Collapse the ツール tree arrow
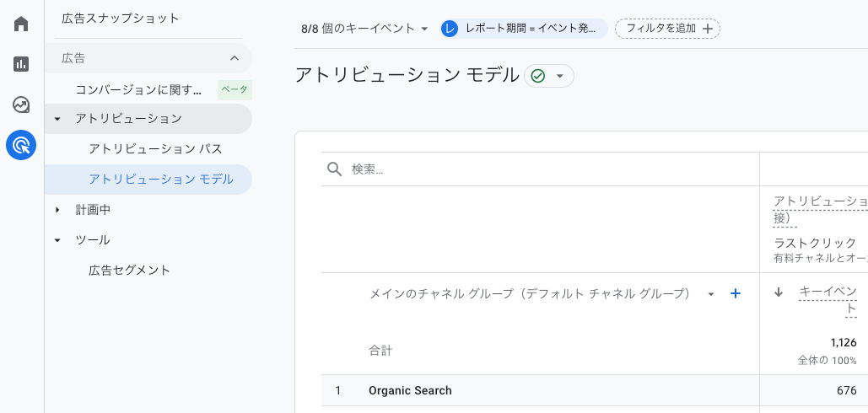This screenshot has width=868, height=413. pos(57,240)
